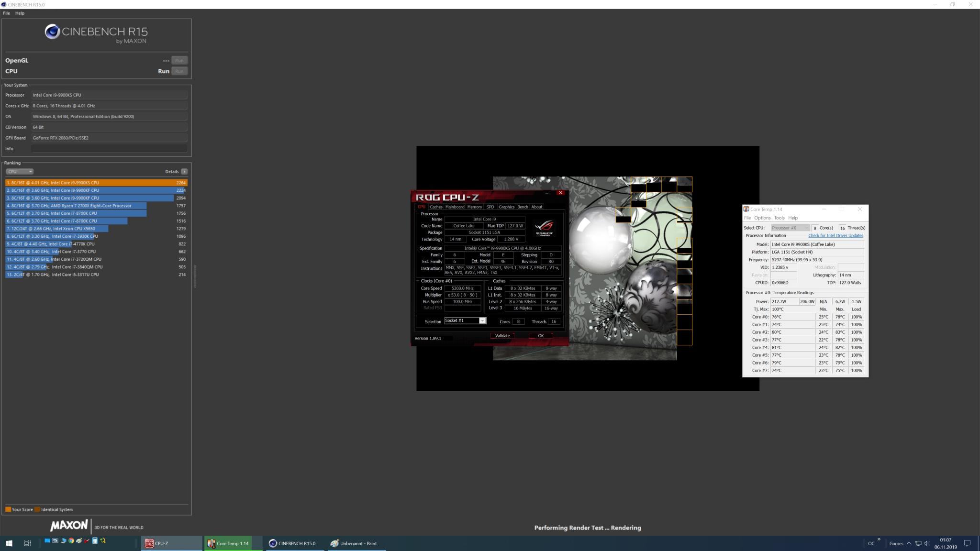Minimize the ROG CPU-Z window
Screen dimensions: 980x551
pyautogui.click(x=546, y=193)
